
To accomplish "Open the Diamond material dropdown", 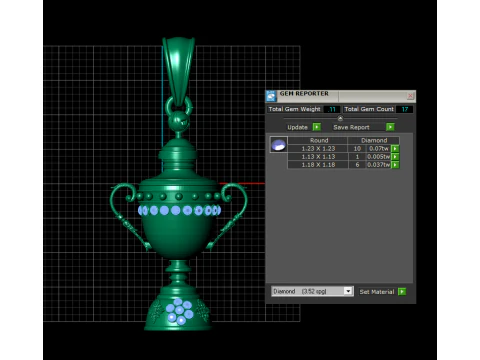I will click(x=348, y=291).
